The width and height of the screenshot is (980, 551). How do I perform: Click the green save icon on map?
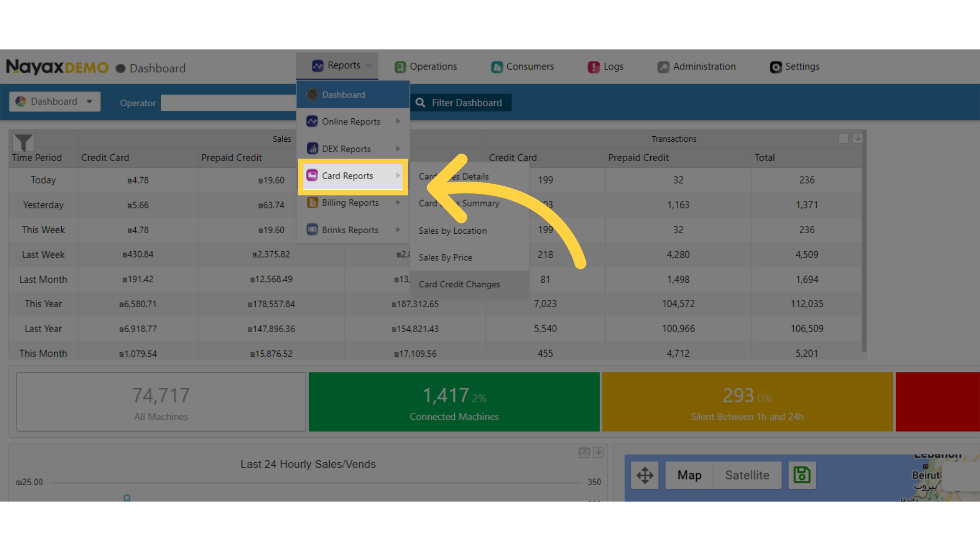coord(802,475)
